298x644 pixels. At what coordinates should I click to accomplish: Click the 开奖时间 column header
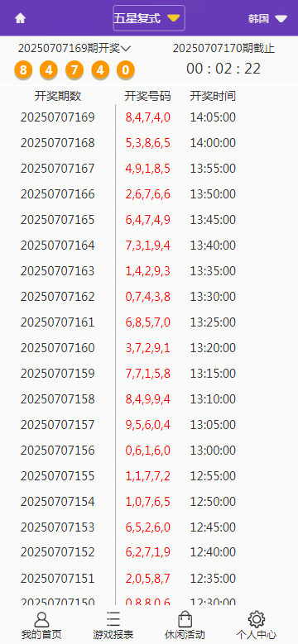213,96
